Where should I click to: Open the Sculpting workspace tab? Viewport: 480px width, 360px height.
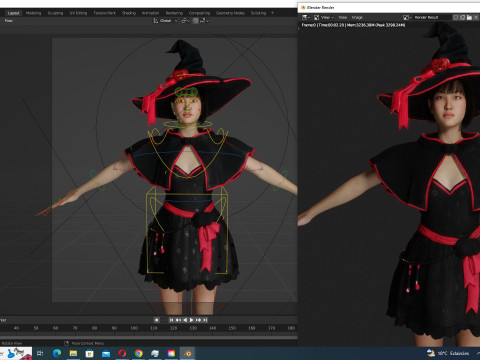tap(55, 13)
